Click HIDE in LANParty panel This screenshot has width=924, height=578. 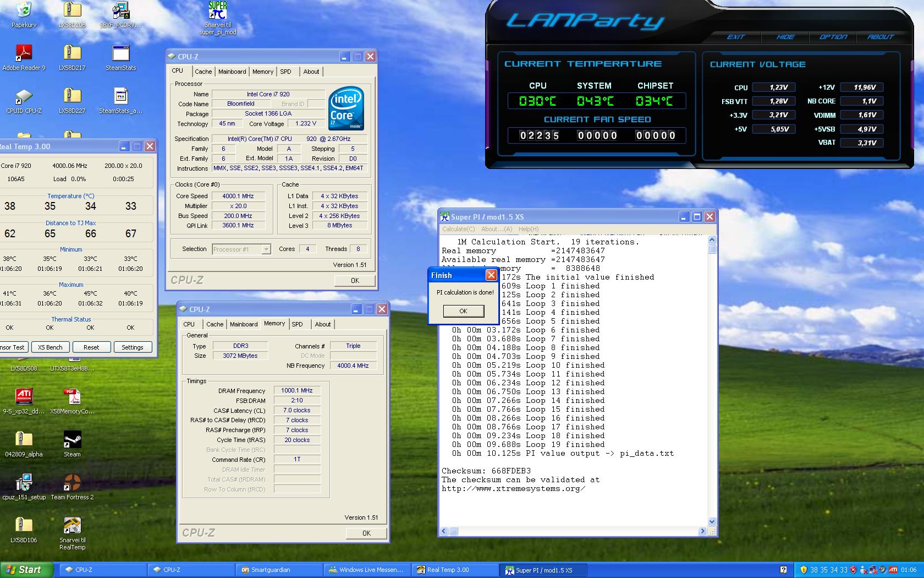(785, 37)
